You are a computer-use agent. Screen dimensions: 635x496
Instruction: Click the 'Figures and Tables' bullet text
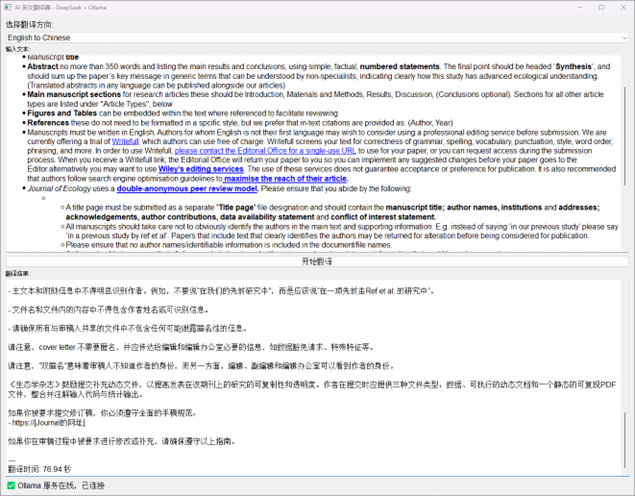click(x=62, y=113)
